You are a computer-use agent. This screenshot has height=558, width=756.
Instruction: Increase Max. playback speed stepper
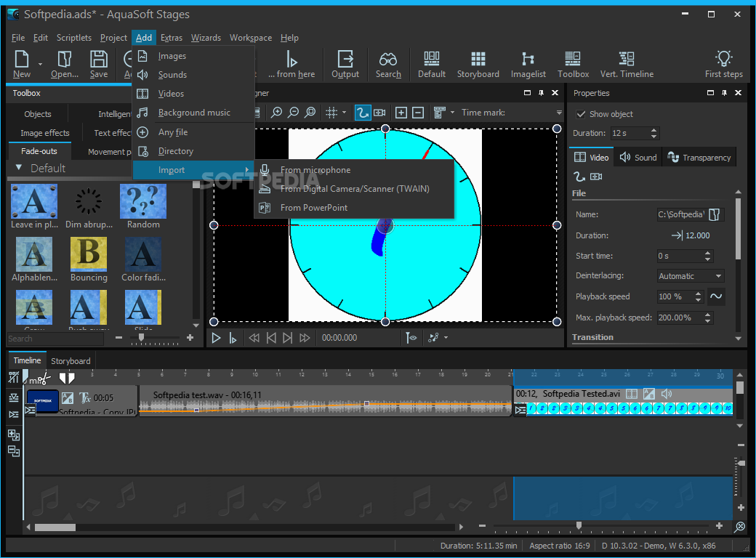pyautogui.click(x=707, y=315)
